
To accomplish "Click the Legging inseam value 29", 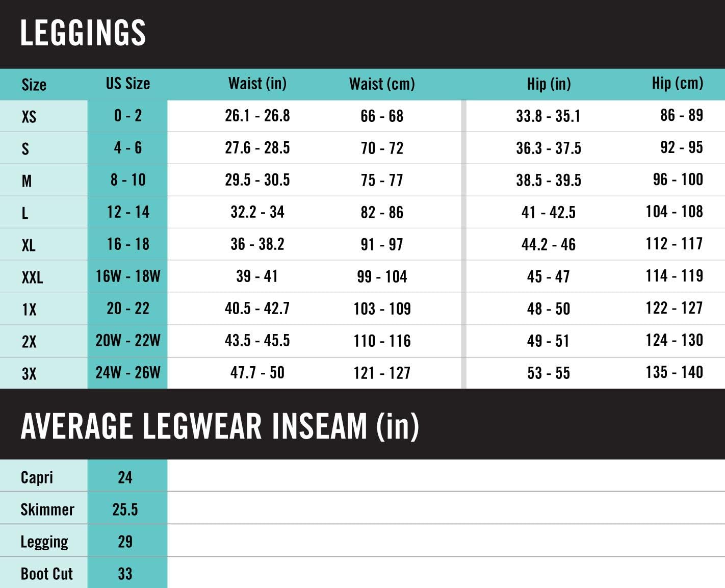I will tap(125, 542).
